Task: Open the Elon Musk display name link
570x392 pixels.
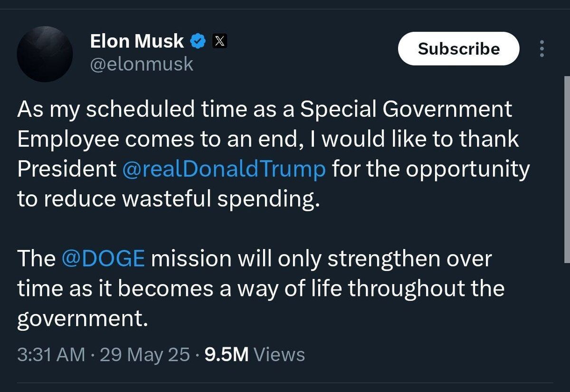Action: pos(137,41)
